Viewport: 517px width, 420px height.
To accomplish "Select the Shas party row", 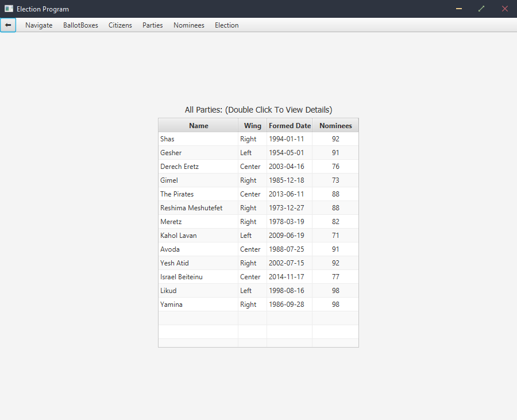I will (258, 139).
